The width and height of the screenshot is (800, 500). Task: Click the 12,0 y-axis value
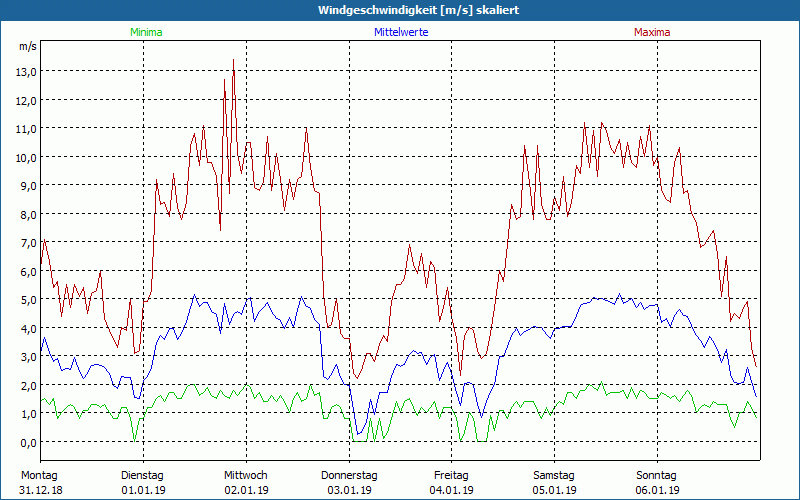[26, 101]
